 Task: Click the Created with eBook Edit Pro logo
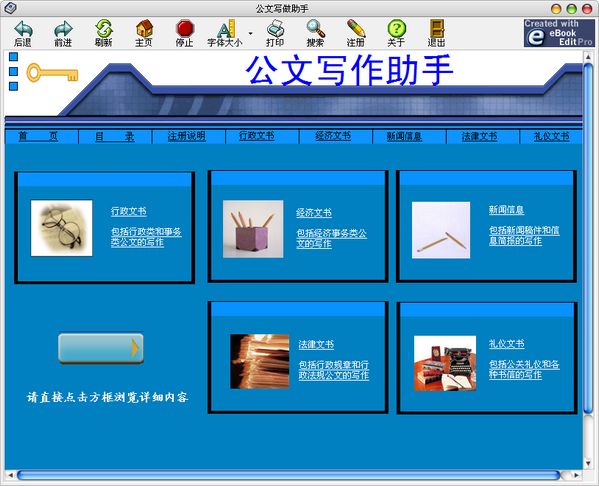tap(559, 33)
